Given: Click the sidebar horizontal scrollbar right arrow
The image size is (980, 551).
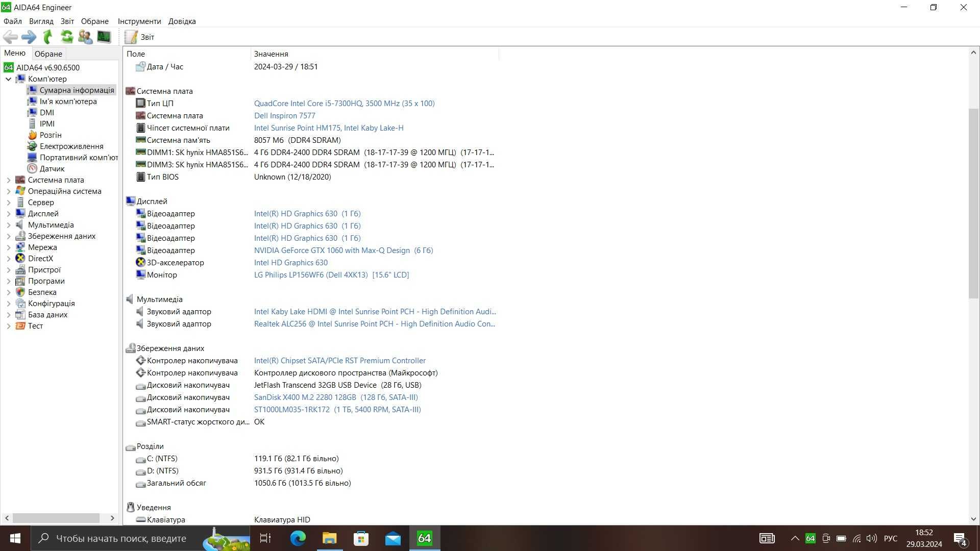Looking at the screenshot, I should pos(112,518).
